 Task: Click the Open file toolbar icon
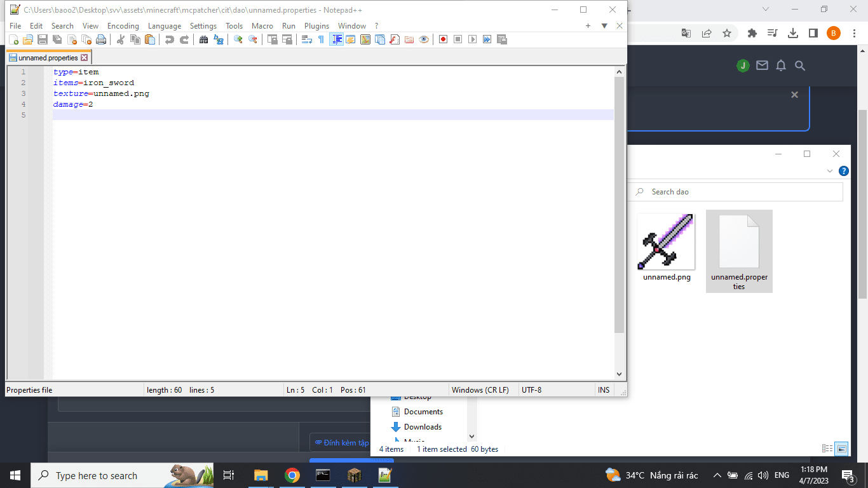pyautogui.click(x=28, y=39)
